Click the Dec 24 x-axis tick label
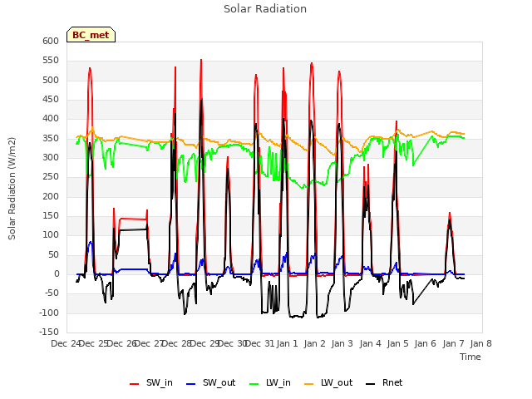The height and width of the screenshot is (399, 532). click(x=66, y=343)
